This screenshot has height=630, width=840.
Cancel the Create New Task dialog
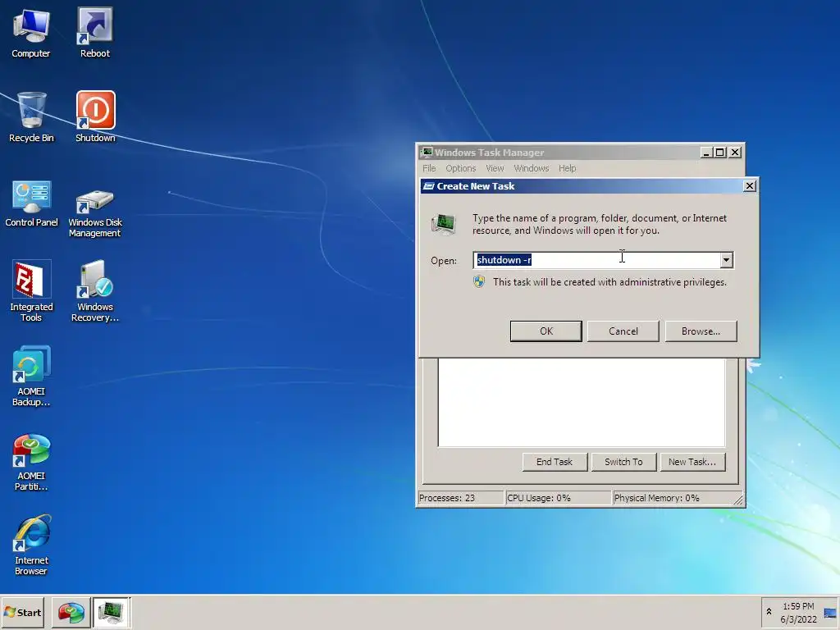pos(623,331)
